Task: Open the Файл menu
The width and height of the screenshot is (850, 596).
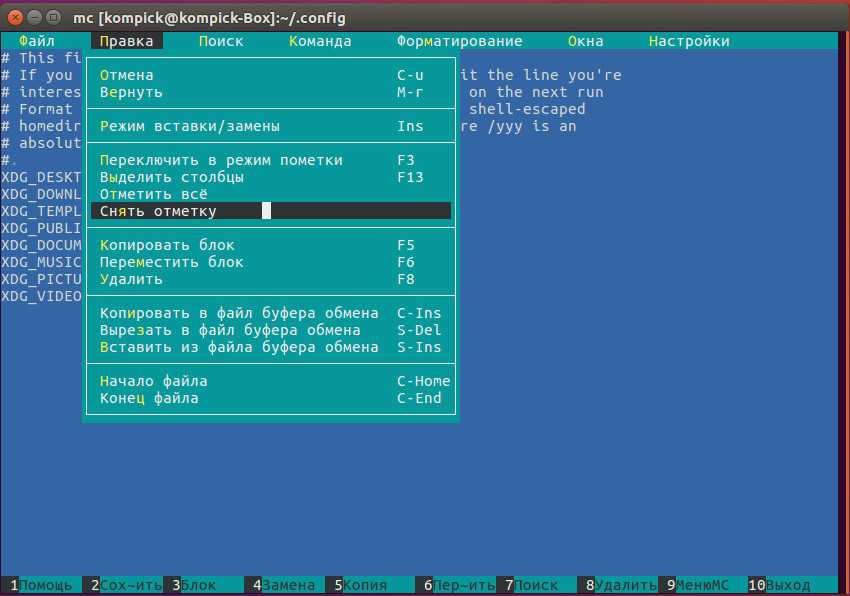Action: 36,41
